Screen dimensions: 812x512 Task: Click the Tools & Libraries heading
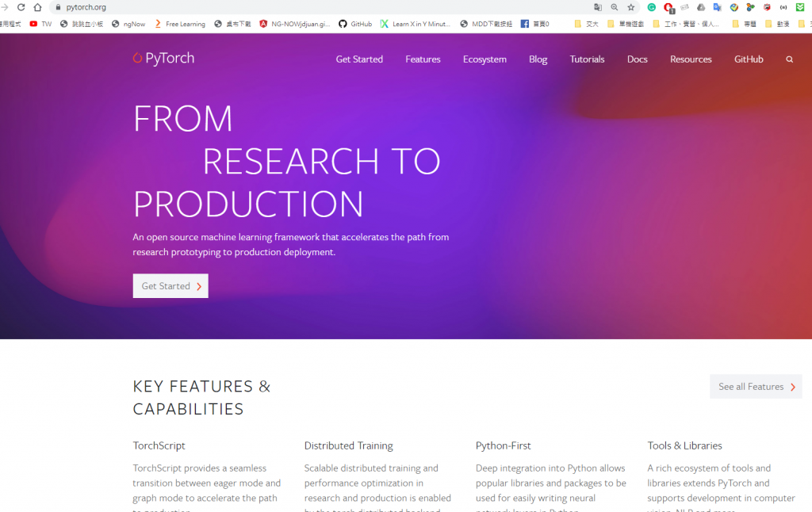[684, 445]
